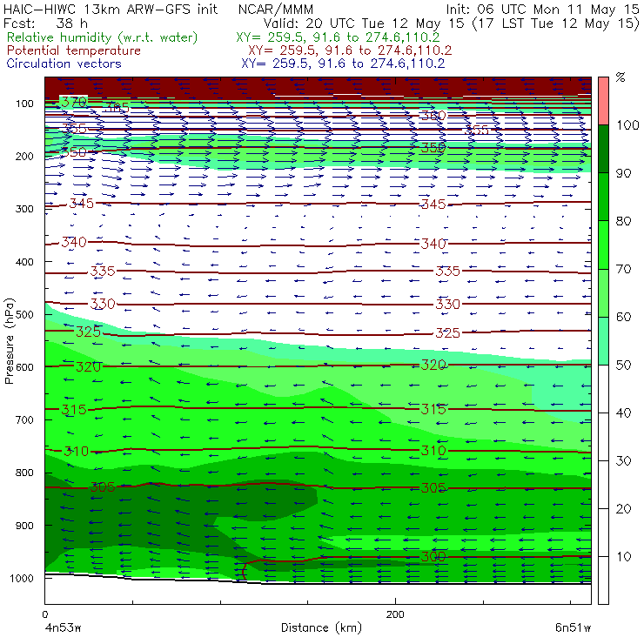Click the white 10-20% colorbar segment

[603, 533]
